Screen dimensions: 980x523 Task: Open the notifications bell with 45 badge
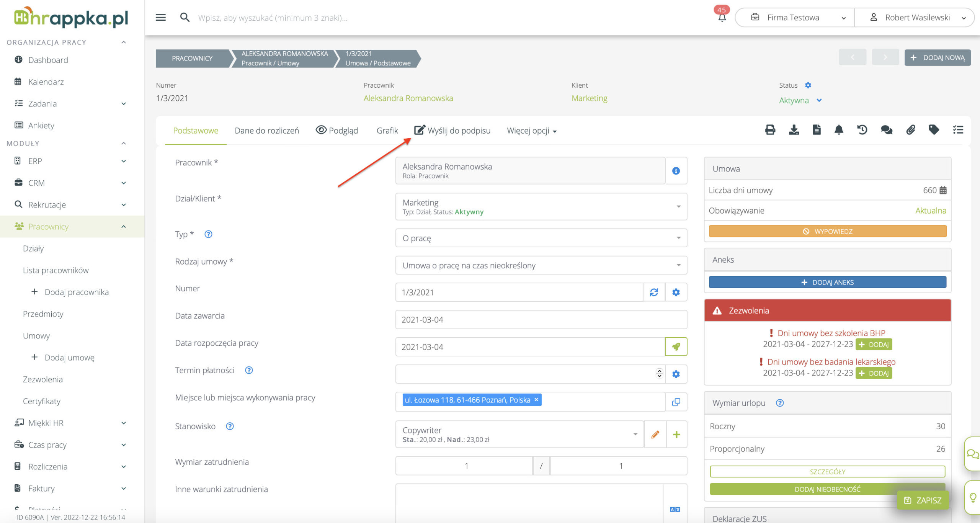[x=722, y=18]
